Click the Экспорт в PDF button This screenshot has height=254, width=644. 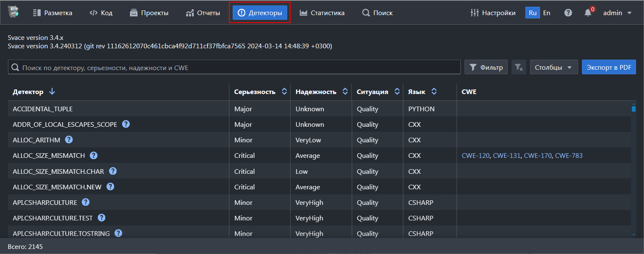point(608,67)
